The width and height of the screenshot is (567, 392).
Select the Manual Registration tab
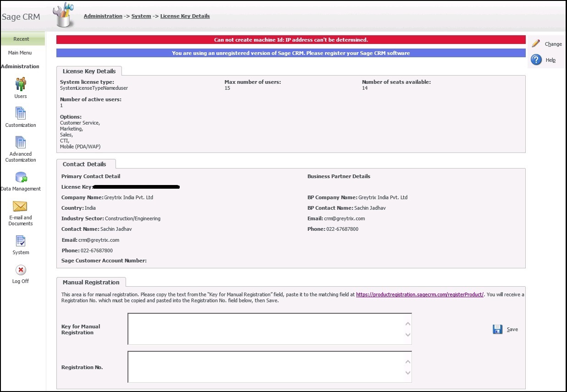click(x=91, y=282)
